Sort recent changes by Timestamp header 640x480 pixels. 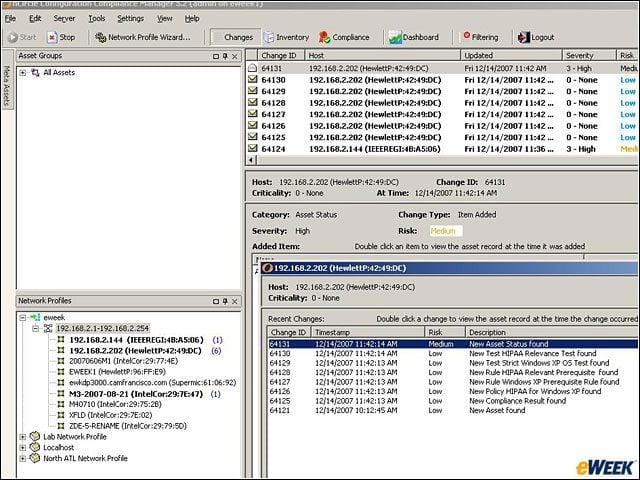[368, 332]
